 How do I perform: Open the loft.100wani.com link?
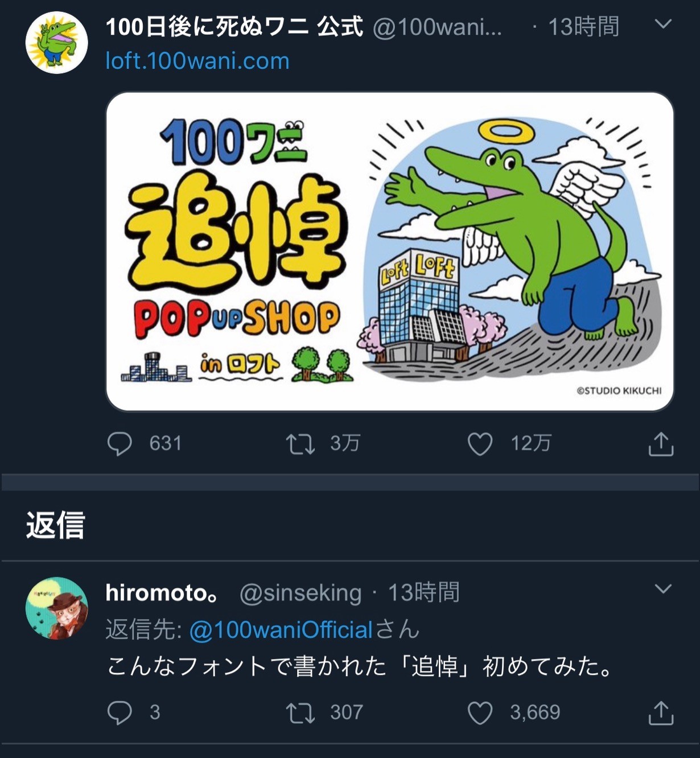click(x=197, y=61)
